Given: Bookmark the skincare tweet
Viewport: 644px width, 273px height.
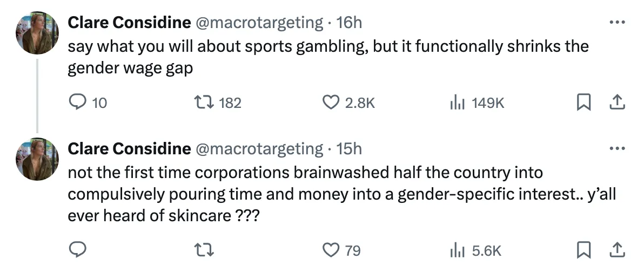Looking at the screenshot, I should point(583,250).
